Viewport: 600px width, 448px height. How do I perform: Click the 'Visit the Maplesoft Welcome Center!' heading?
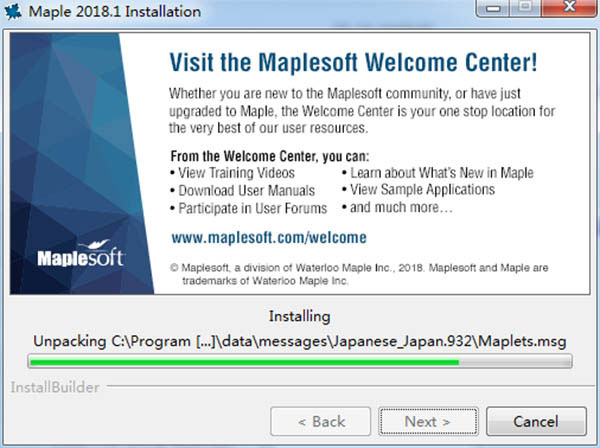[x=353, y=62]
